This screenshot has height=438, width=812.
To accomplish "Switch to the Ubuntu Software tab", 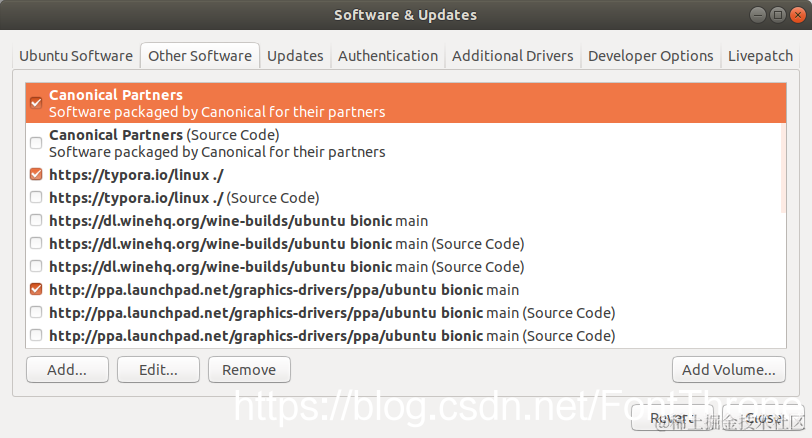I will pos(76,55).
